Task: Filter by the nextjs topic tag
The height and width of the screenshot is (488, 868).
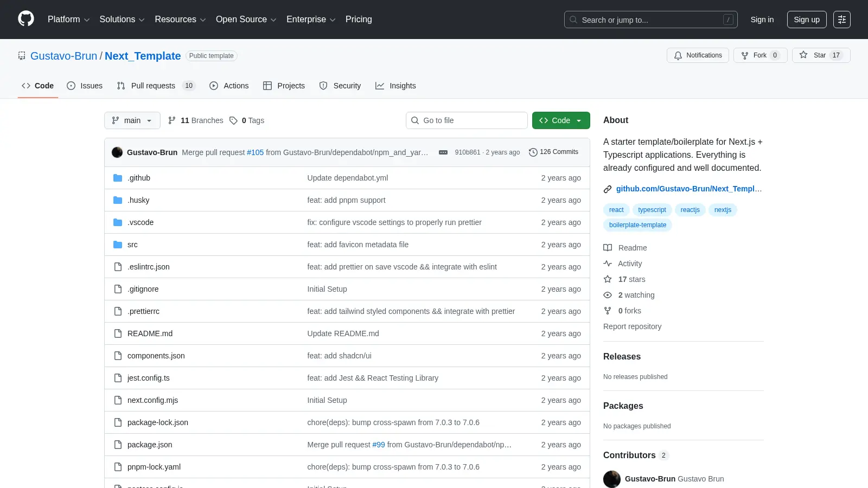Action: click(723, 210)
